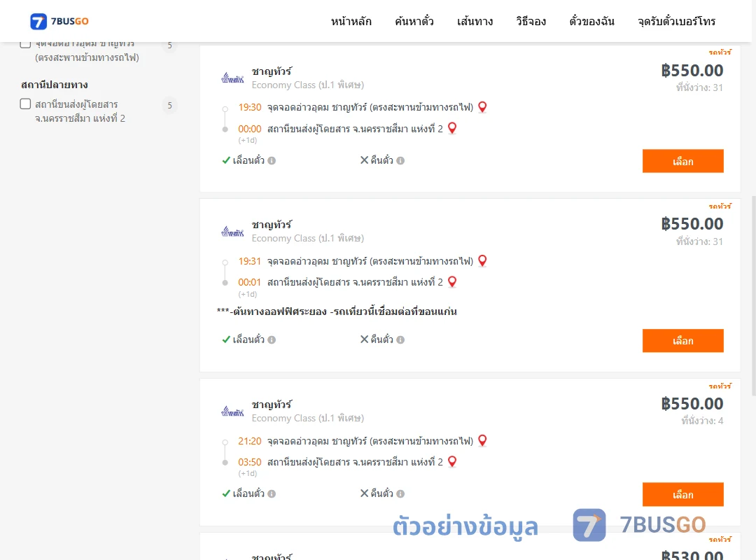This screenshot has height=560, width=756.
Task: Open the 7BUSGO logo home link
Action: click(x=59, y=21)
